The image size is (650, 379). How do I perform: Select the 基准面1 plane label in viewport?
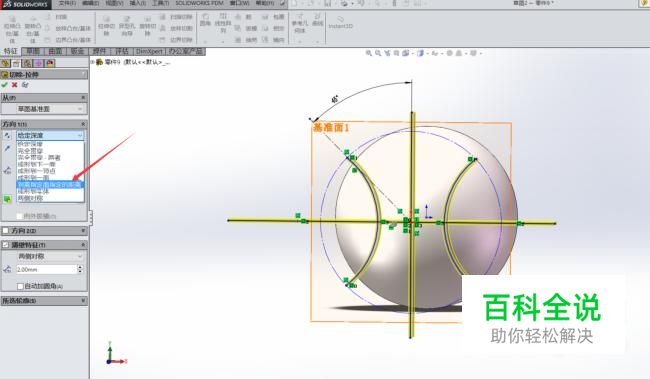[331, 127]
